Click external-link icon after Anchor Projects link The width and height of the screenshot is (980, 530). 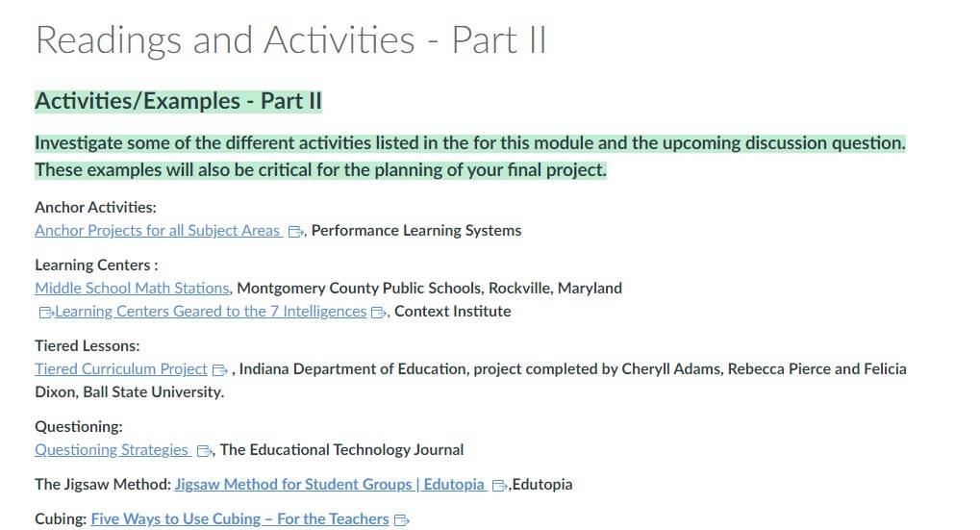click(x=295, y=232)
